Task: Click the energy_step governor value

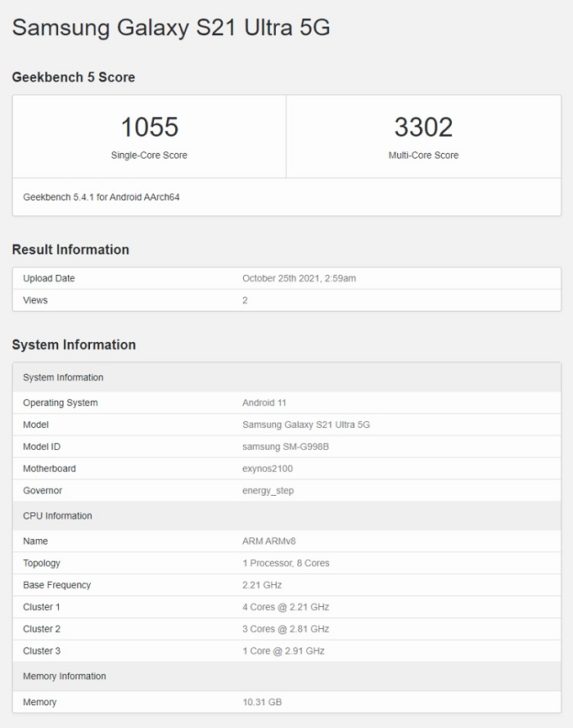Action: pos(268,491)
